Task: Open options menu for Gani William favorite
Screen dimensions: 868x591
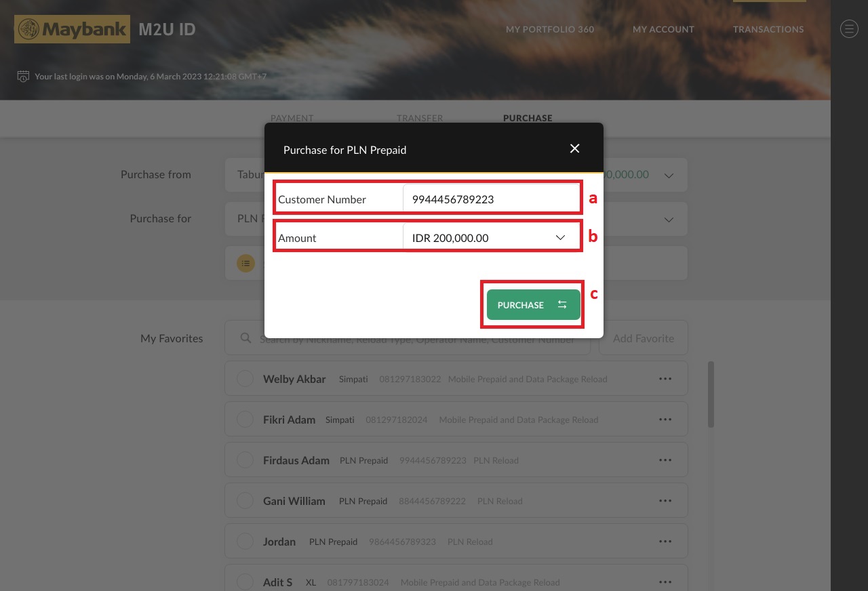Action: [665, 500]
